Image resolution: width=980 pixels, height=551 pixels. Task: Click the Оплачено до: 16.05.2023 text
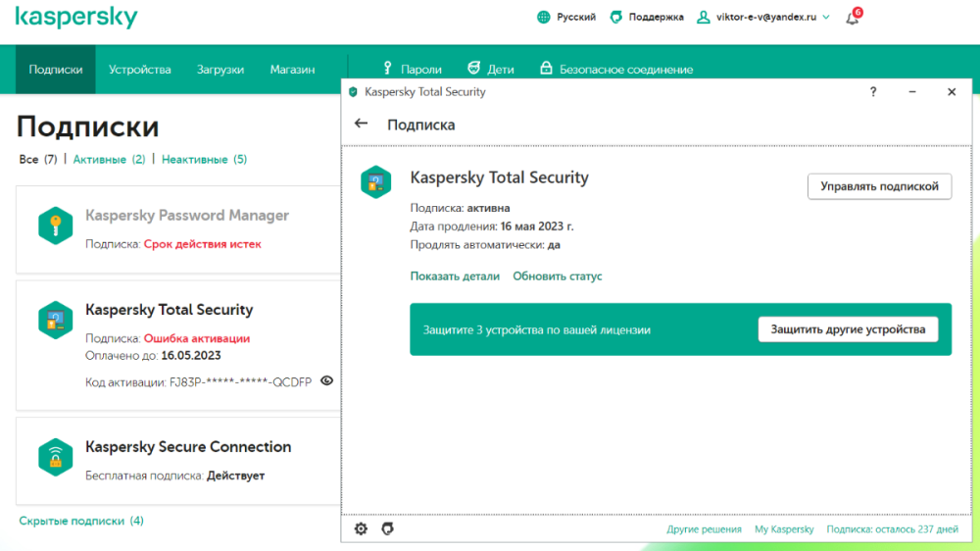click(x=153, y=355)
